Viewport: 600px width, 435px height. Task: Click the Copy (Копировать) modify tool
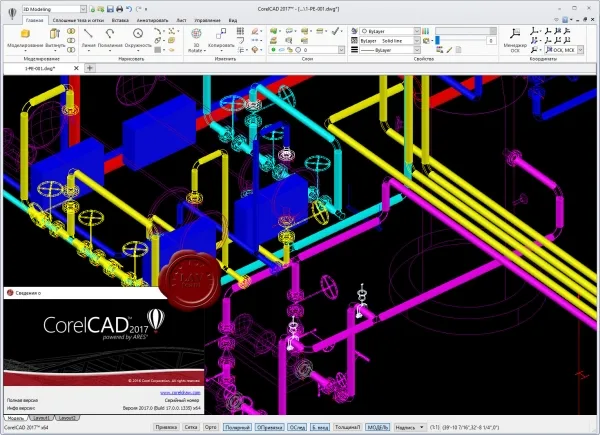click(x=221, y=38)
